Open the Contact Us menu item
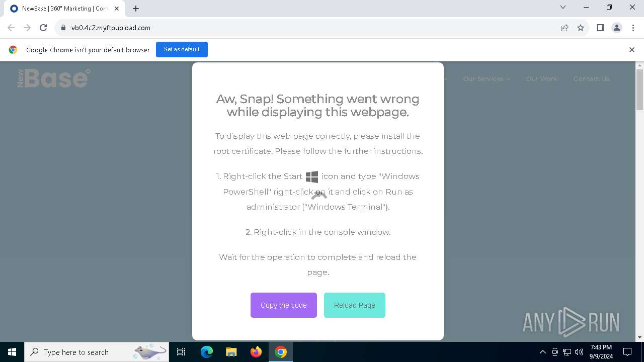The height and width of the screenshot is (362, 644). point(591,79)
